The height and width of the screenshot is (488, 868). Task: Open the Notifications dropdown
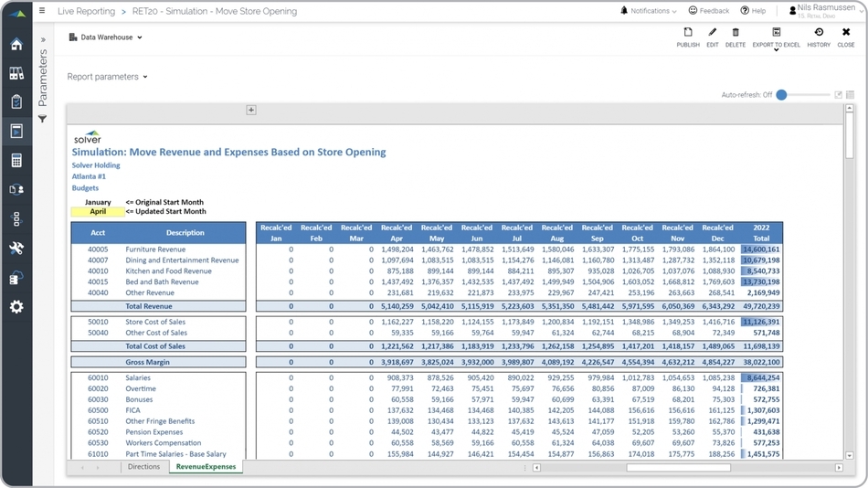(x=649, y=11)
